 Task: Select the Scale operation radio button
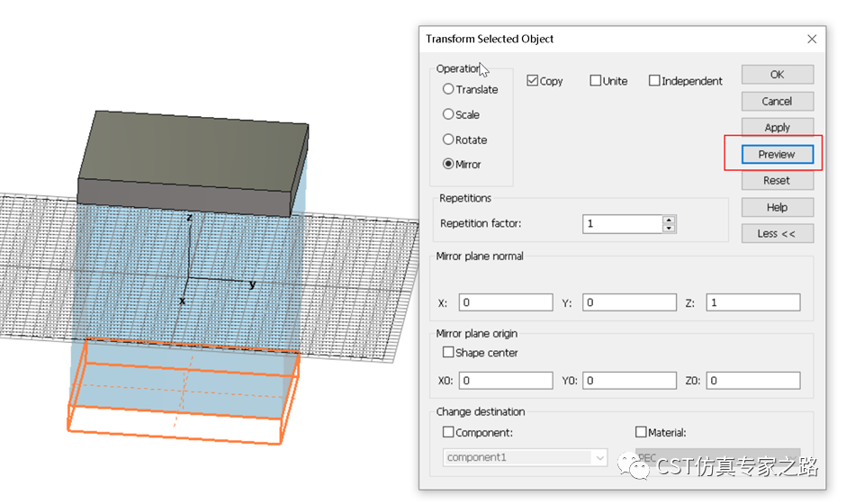(448, 114)
